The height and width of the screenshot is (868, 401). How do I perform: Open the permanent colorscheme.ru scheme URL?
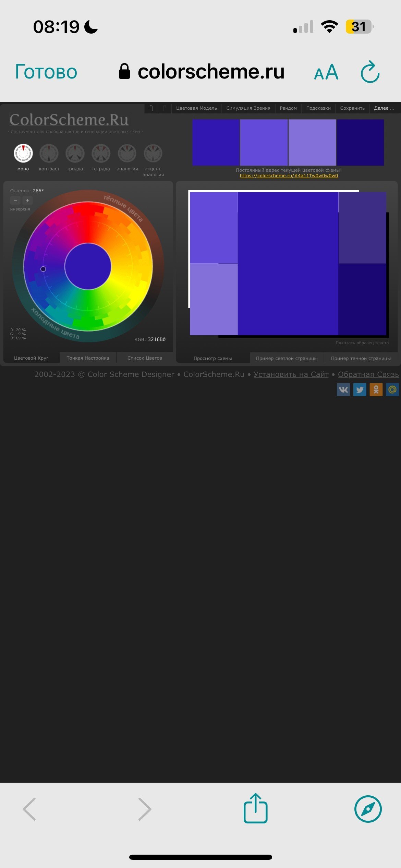[x=289, y=176]
